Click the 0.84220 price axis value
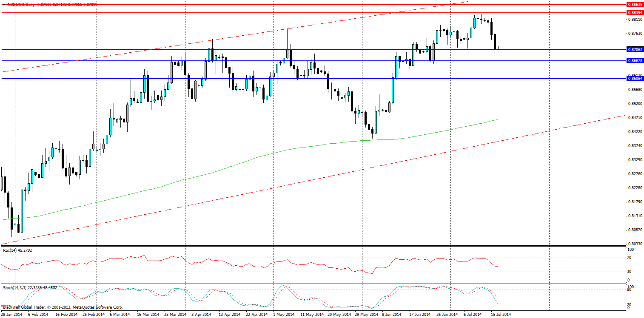 click(635, 132)
